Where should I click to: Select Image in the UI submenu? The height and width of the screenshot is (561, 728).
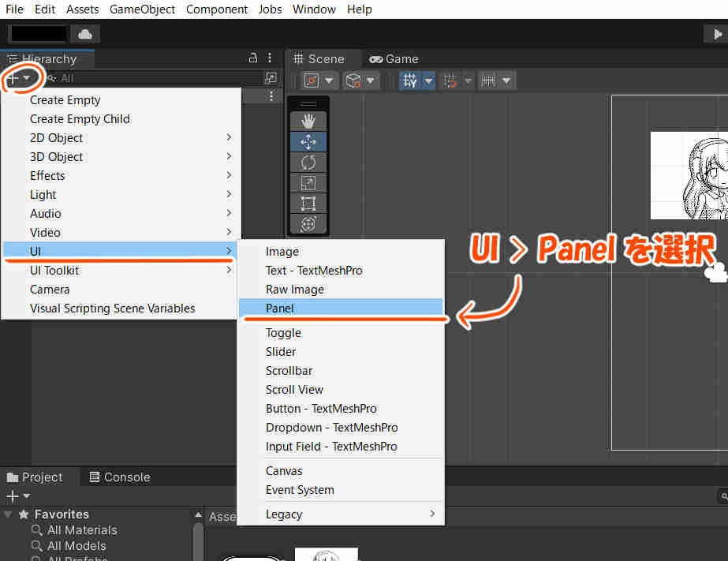[342, 251]
